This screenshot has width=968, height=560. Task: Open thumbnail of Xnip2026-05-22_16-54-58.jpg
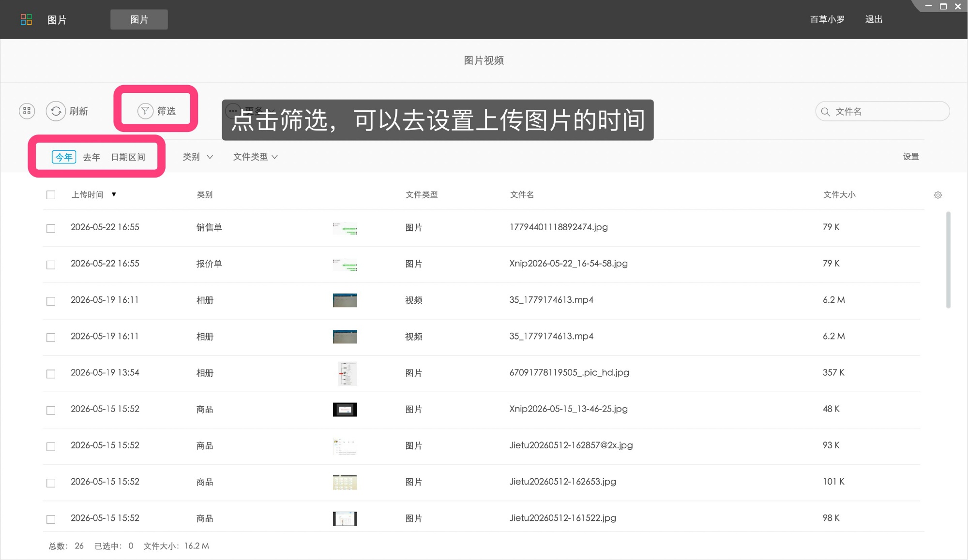click(345, 265)
